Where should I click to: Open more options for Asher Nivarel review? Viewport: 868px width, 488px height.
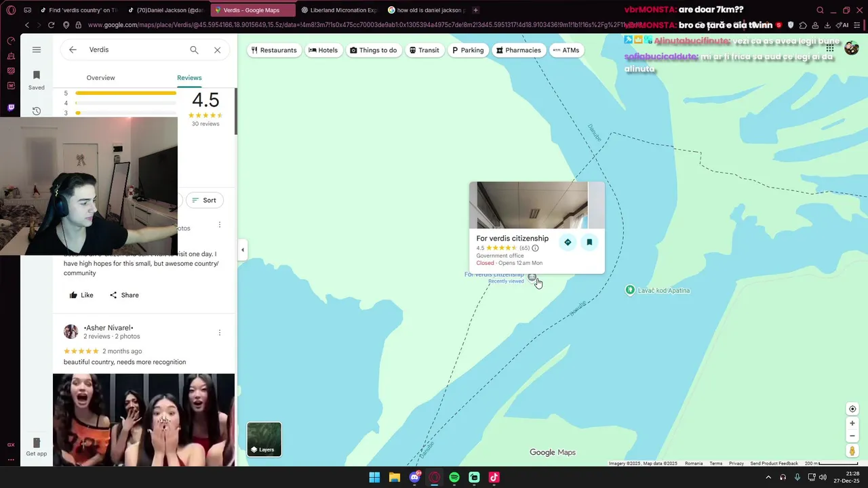pyautogui.click(x=219, y=332)
